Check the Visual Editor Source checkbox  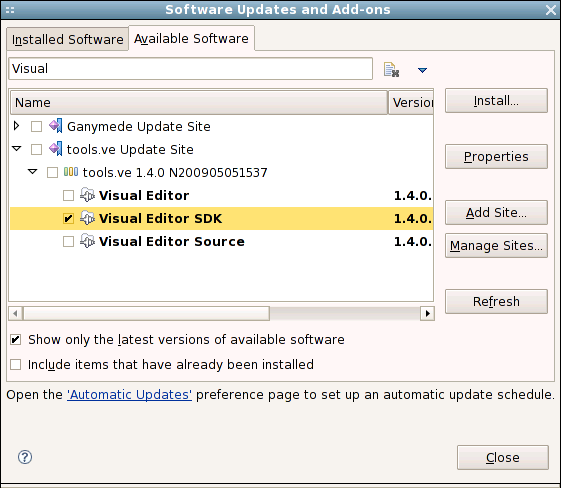[x=68, y=241]
